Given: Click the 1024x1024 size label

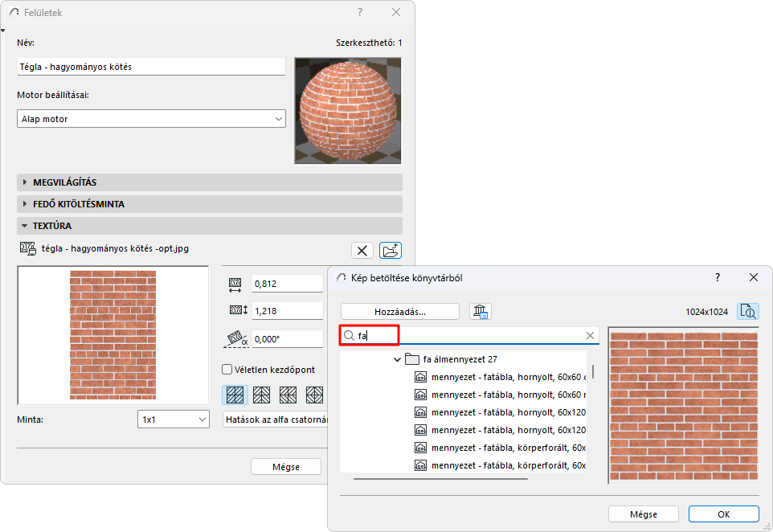Looking at the screenshot, I should pos(706,312).
